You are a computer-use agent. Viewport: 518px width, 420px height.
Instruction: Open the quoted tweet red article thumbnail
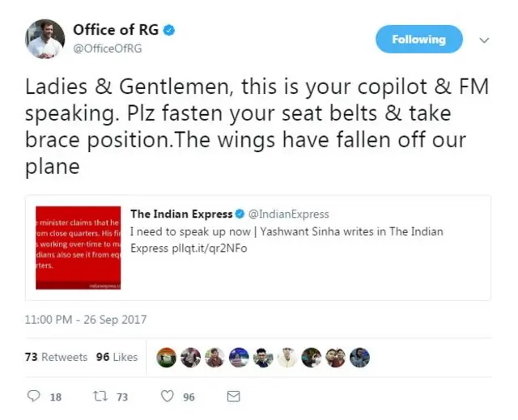point(78,248)
